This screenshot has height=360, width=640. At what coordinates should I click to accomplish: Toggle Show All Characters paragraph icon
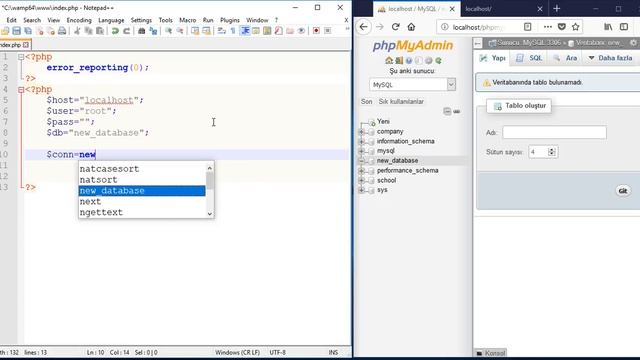pos(233,31)
